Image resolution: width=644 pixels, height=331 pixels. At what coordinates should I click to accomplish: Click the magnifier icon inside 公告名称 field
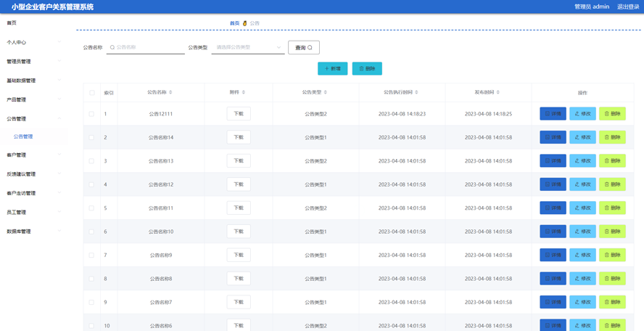(112, 47)
